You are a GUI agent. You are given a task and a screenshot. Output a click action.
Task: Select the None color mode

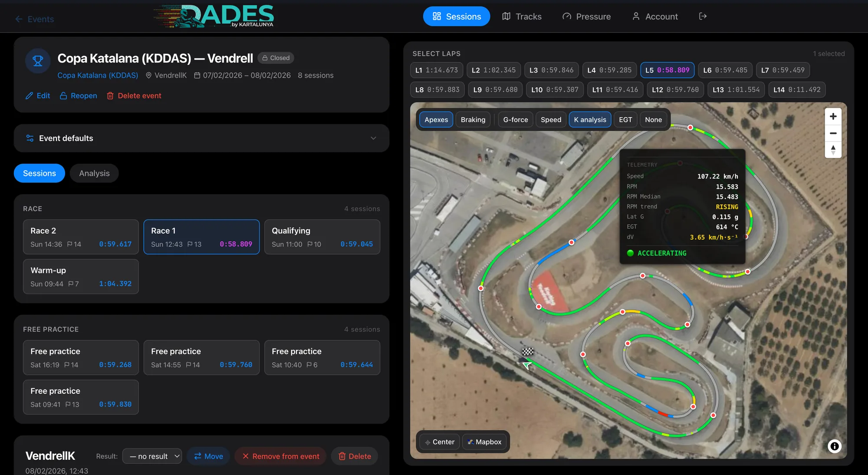(x=653, y=119)
